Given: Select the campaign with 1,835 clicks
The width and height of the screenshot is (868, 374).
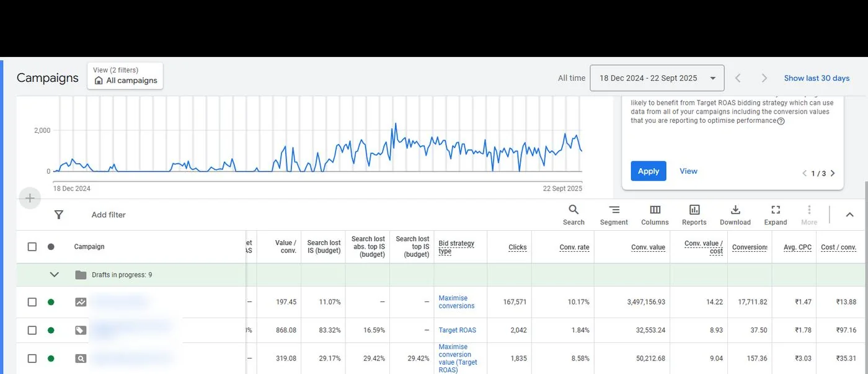Looking at the screenshot, I should (x=32, y=358).
